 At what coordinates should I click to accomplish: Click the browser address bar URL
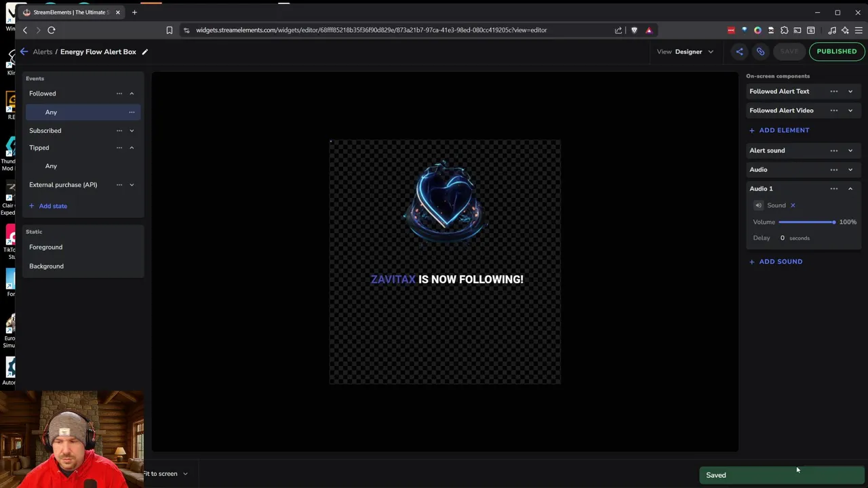point(371,30)
